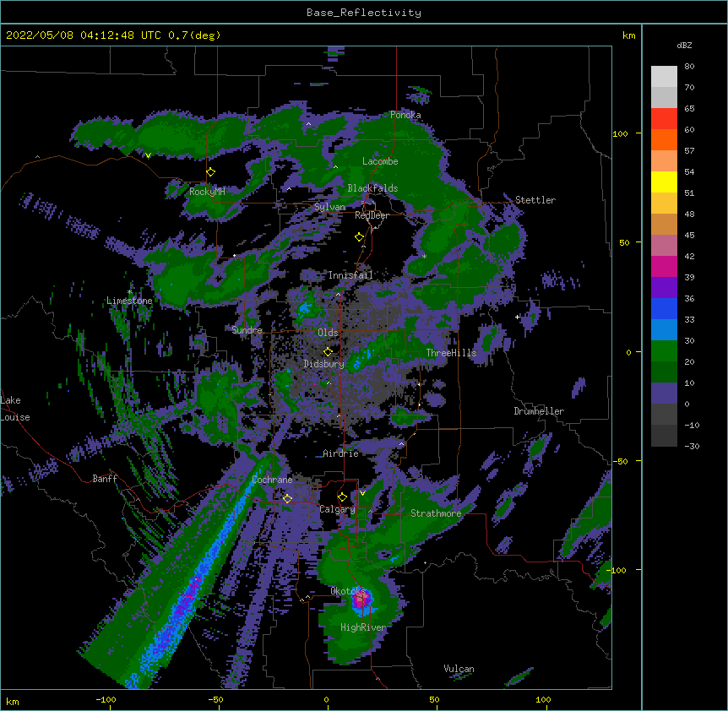Select the Sundre label

(x=247, y=330)
